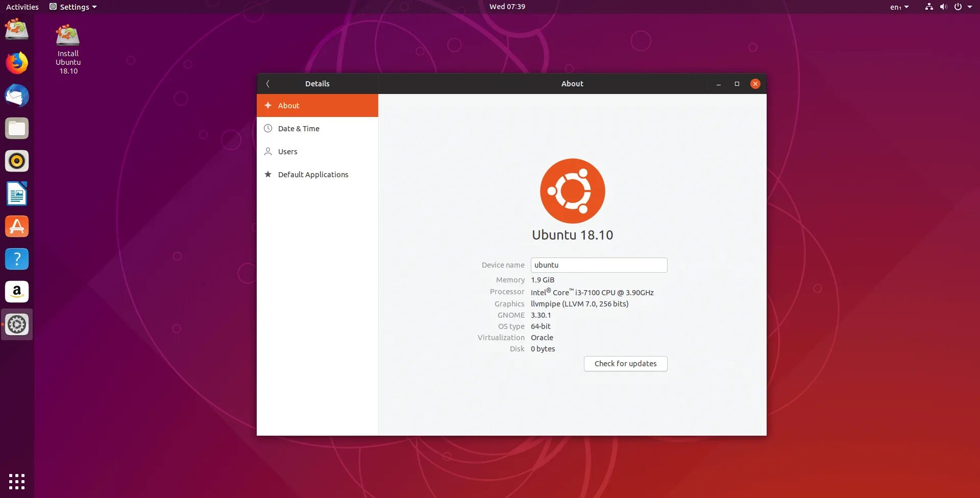Image resolution: width=980 pixels, height=498 pixels.
Task: Select About in the sidebar
Action: 317,105
